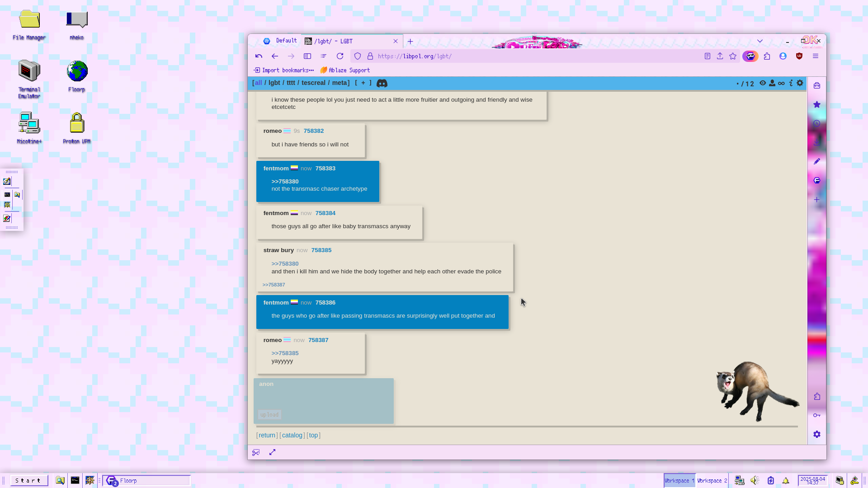The image size is (868, 488).
Task: Open the 'lgbt' board link
Action: click(x=274, y=83)
